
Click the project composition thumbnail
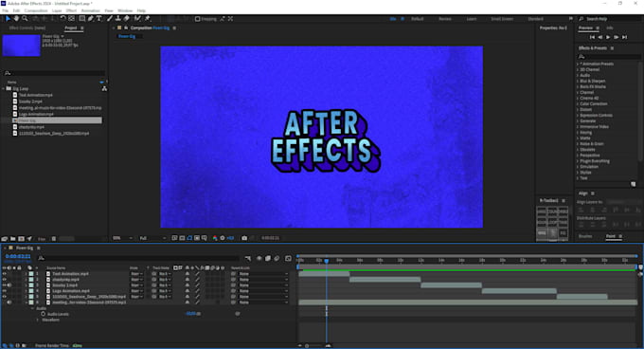click(22, 45)
